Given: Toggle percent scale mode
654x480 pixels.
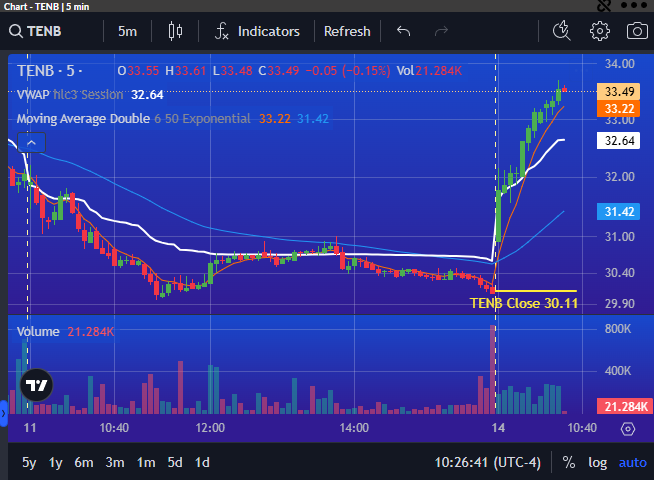Looking at the screenshot, I should coord(568,462).
